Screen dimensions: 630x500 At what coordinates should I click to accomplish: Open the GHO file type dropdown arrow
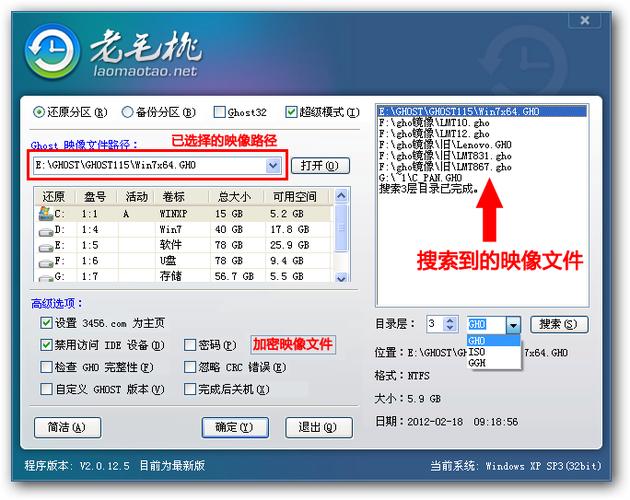coord(512,325)
